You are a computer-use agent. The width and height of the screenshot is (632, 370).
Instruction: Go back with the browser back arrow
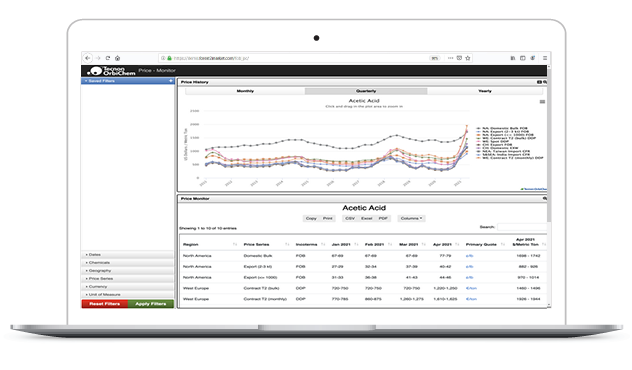[x=87, y=58]
